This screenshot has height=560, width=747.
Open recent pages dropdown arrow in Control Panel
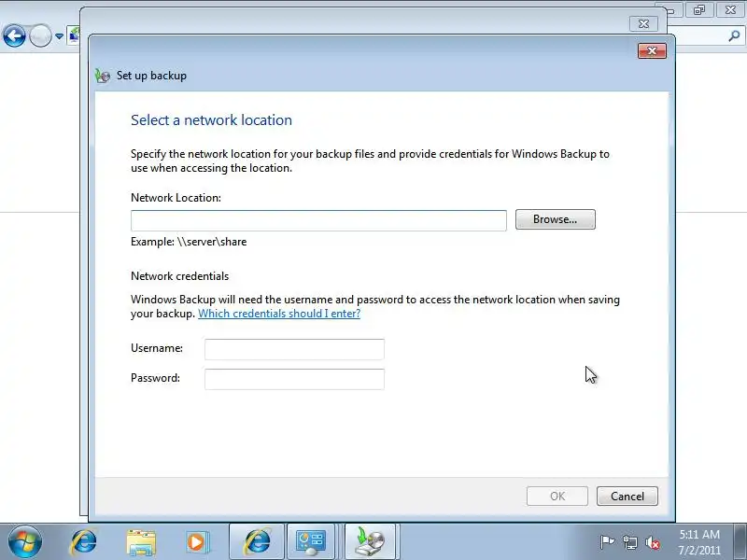(59, 36)
